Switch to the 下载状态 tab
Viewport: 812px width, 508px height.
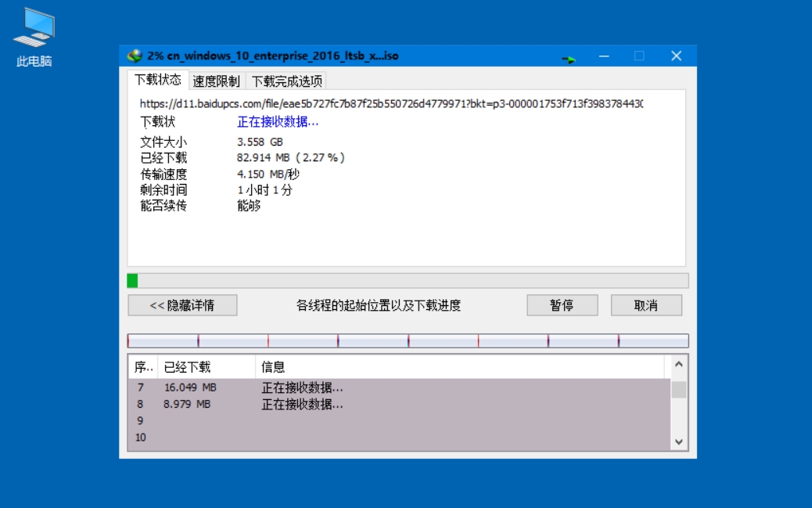point(158,80)
